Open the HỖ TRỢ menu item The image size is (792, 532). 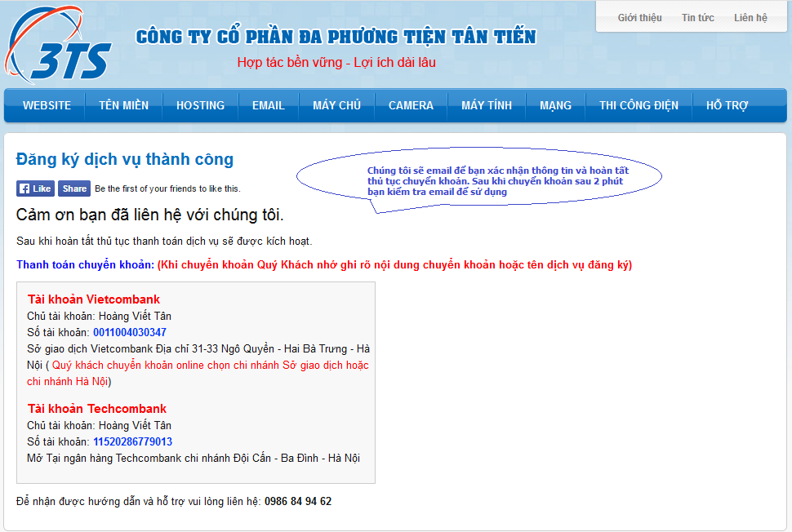(x=727, y=105)
